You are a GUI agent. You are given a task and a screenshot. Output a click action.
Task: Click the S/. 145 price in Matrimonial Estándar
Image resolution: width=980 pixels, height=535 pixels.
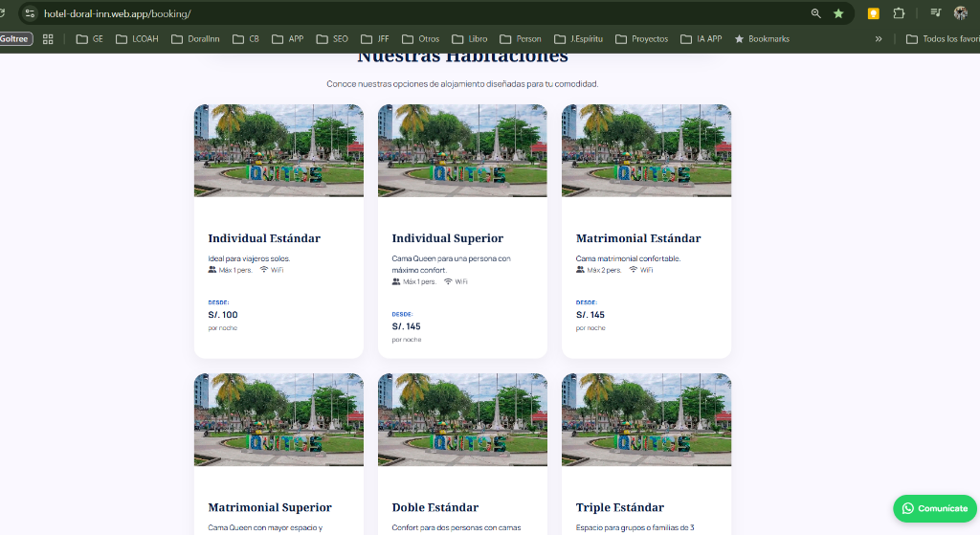pyautogui.click(x=590, y=314)
